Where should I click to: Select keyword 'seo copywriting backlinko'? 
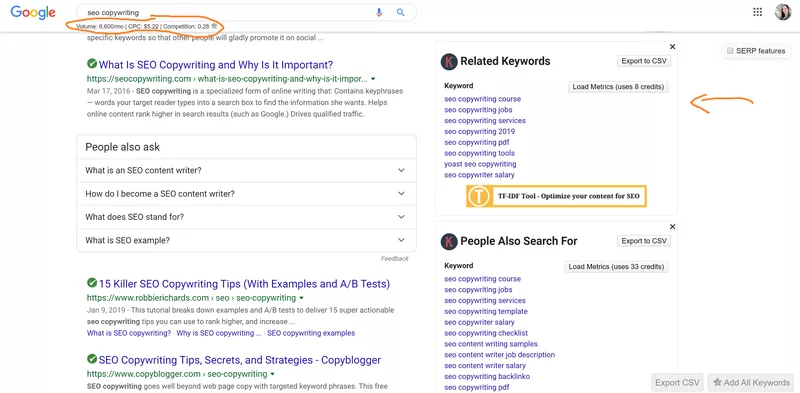487,377
